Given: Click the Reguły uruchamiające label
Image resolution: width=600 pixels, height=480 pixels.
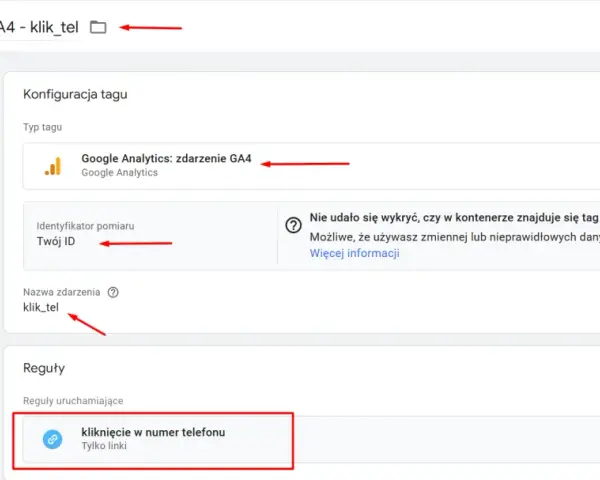Looking at the screenshot, I should pos(73,401).
